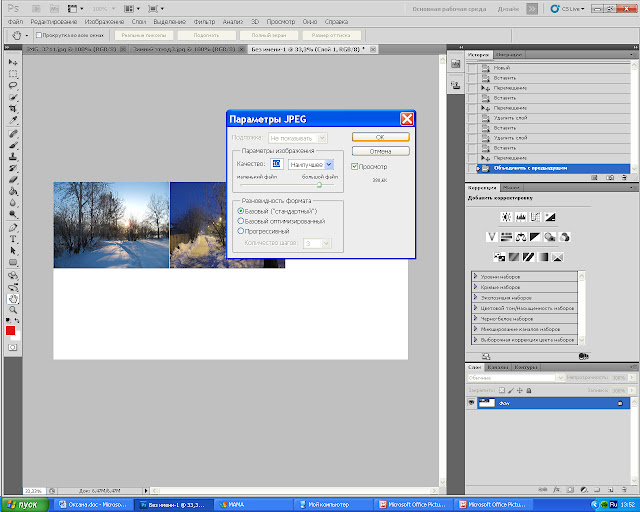Image resolution: width=640 pixels, height=512 pixels.
Task: Select the Clone Stamp tool
Action: (x=13, y=157)
